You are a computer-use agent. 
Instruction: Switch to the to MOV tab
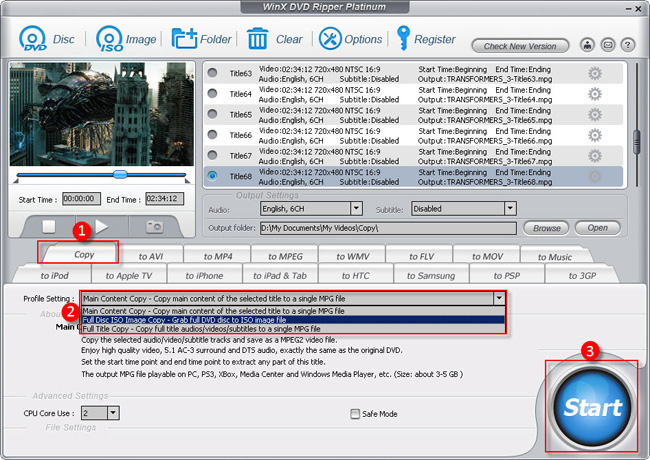pos(488,256)
